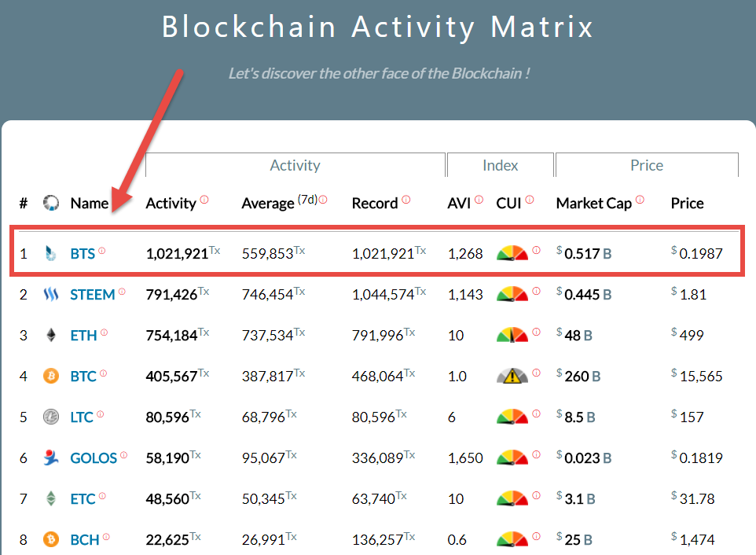The height and width of the screenshot is (555, 756).
Task: Click the STEEM coin logo icon
Action: pos(50,294)
